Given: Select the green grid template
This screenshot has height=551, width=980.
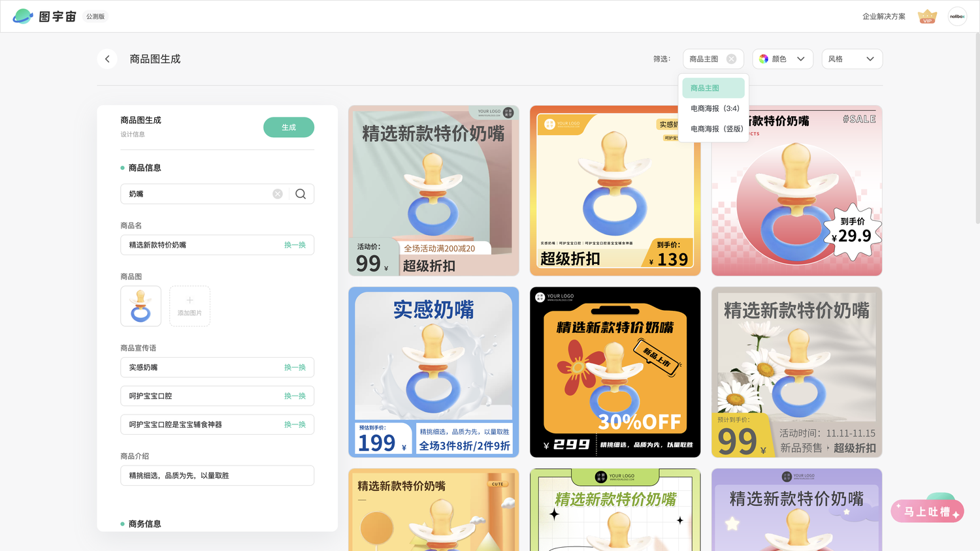Looking at the screenshot, I should 615,510.
